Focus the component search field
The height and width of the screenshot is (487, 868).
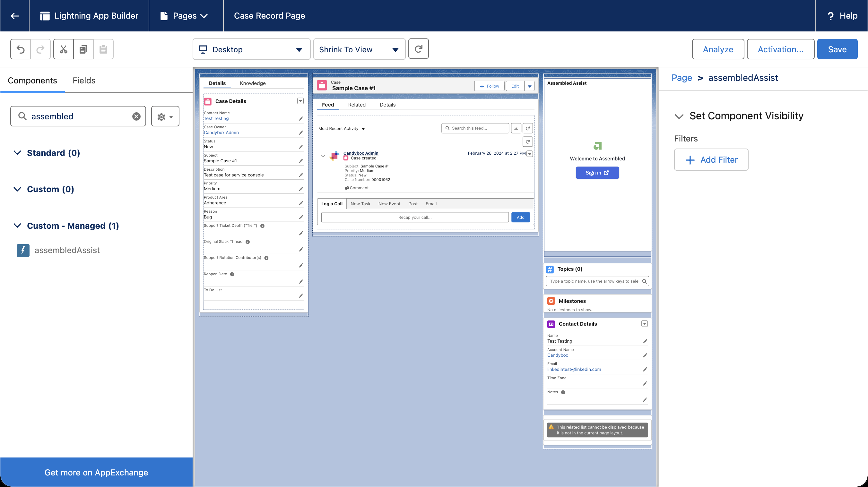point(78,116)
